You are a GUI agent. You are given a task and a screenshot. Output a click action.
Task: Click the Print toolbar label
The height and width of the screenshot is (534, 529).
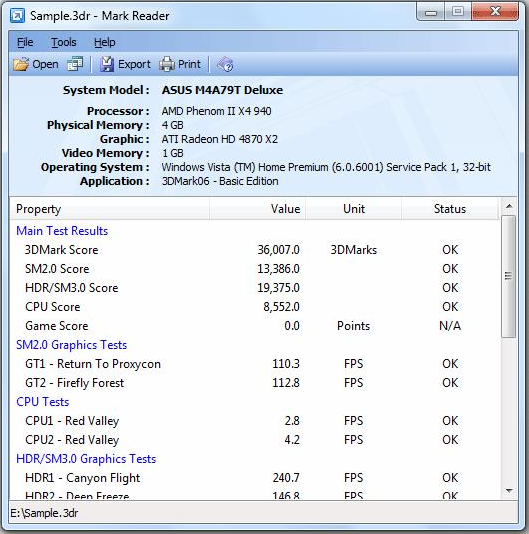(189, 64)
